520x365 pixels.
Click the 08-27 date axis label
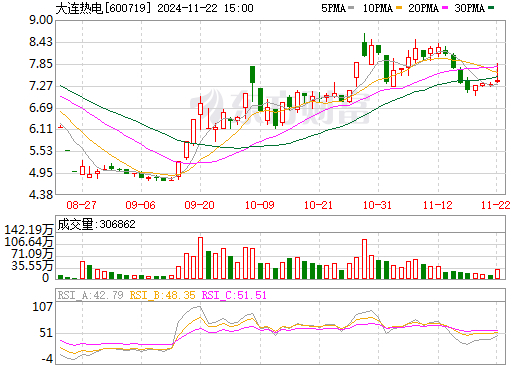[82, 205]
